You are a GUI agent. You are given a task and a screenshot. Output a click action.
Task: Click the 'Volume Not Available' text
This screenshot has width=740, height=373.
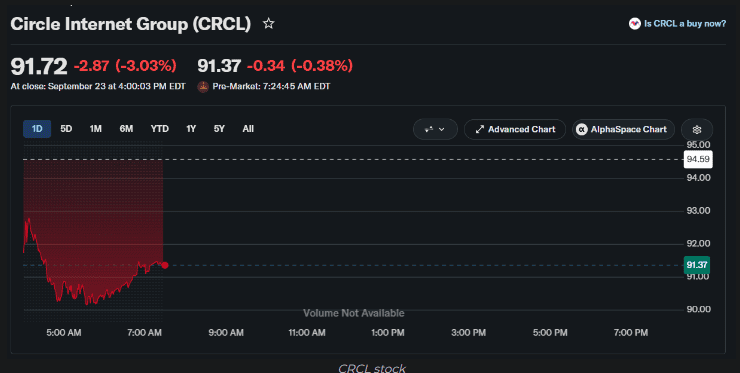353,313
